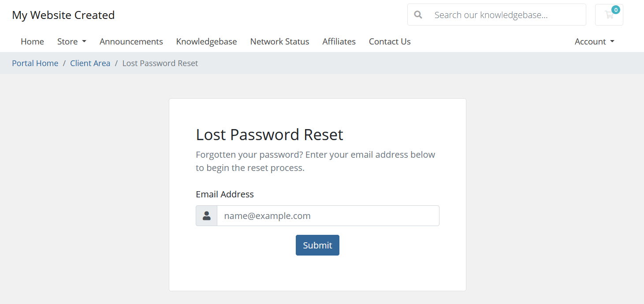644x304 pixels.
Task: Open the Affiliates menu item
Action: pos(339,41)
